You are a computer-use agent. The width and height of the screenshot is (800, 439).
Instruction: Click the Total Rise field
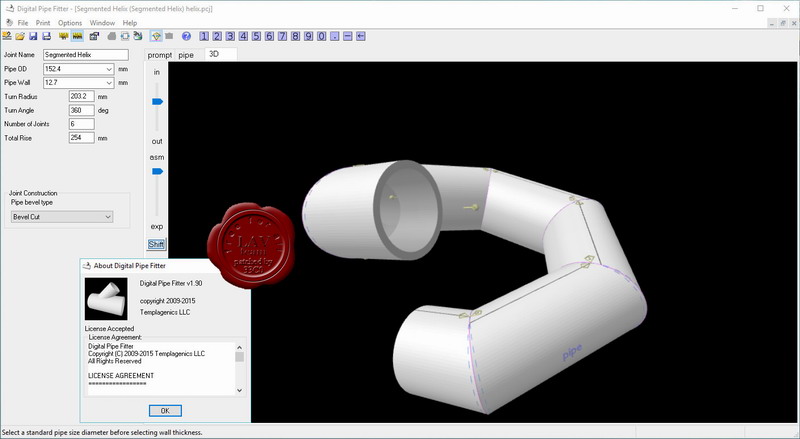(82, 138)
